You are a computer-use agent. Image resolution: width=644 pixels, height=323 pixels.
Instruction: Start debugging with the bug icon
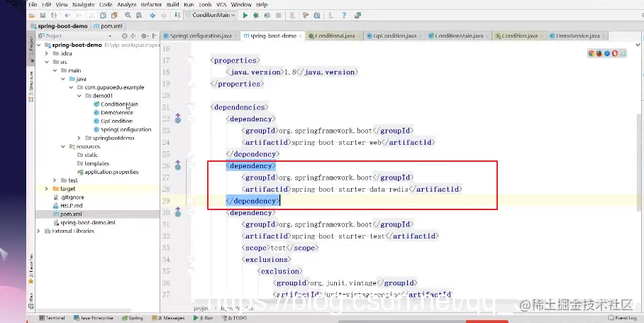tap(256, 15)
